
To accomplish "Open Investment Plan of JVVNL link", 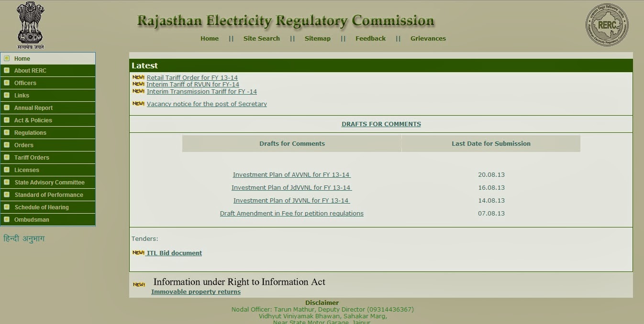I will pyautogui.click(x=292, y=200).
